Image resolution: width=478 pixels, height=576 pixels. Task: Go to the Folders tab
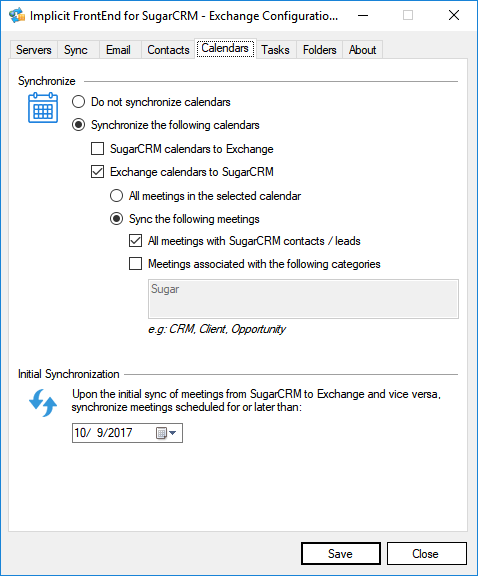click(x=320, y=50)
